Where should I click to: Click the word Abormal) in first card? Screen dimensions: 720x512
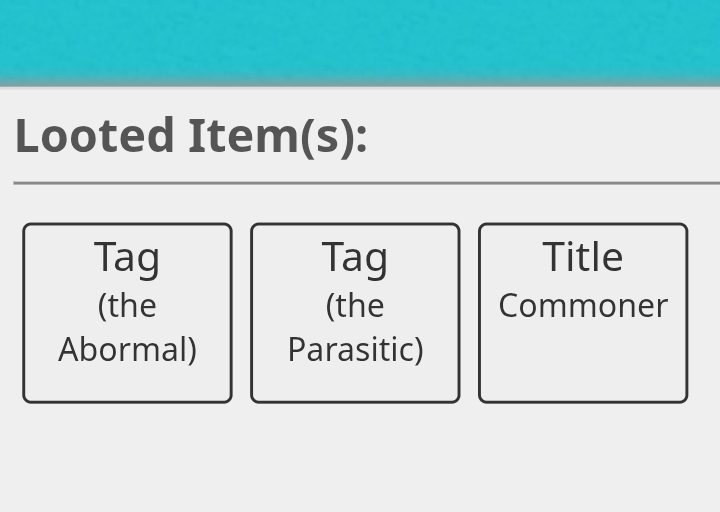(127, 350)
